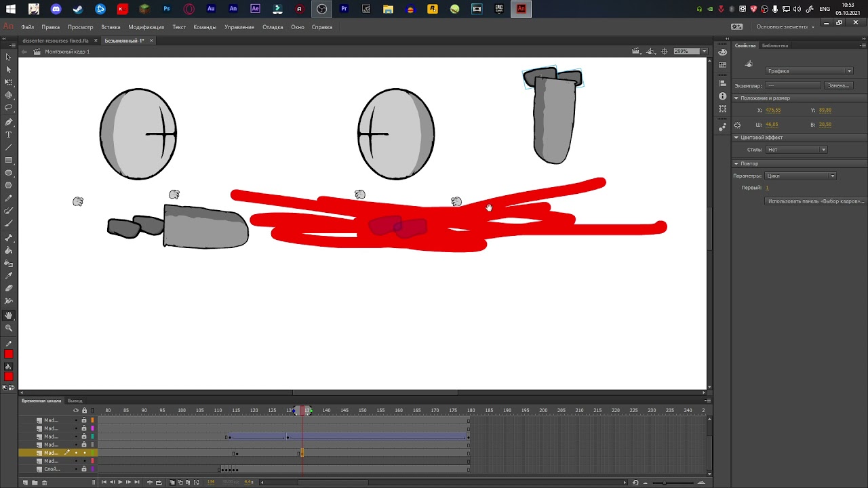Image resolution: width=868 pixels, height=488 pixels.
Task: Collapse the Цветовой эффект section
Action: [736, 138]
